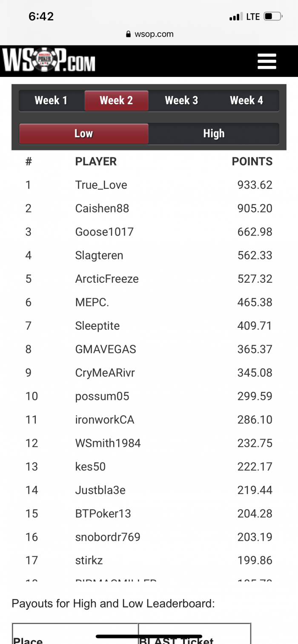Open the Week 3 leaderboard tab

point(181,100)
